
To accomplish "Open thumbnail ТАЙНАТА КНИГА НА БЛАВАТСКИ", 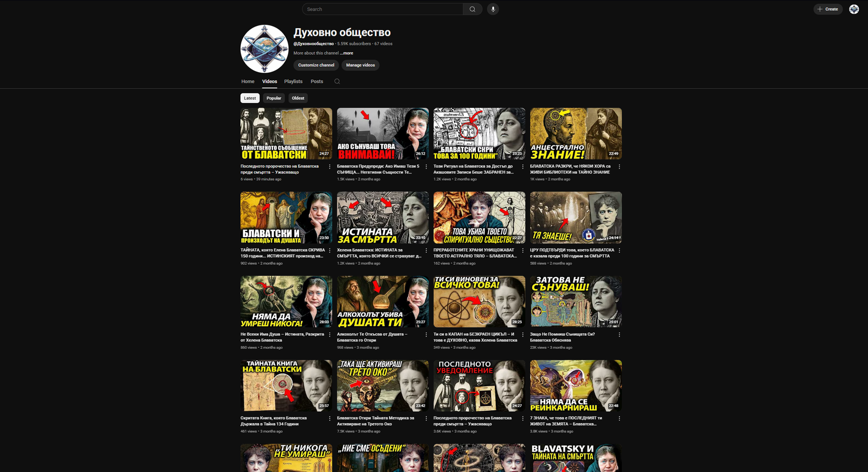I will coord(286,386).
